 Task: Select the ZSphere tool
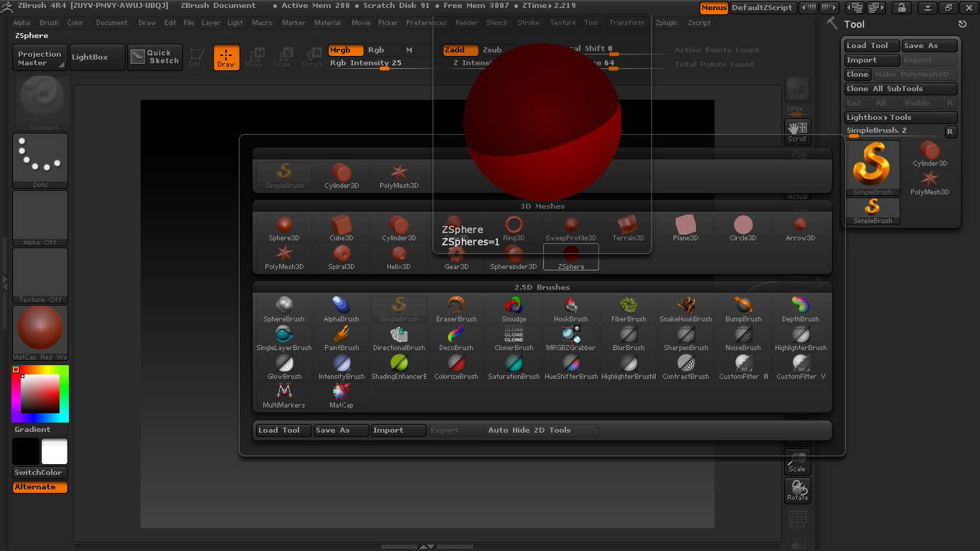(x=571, y=258)
